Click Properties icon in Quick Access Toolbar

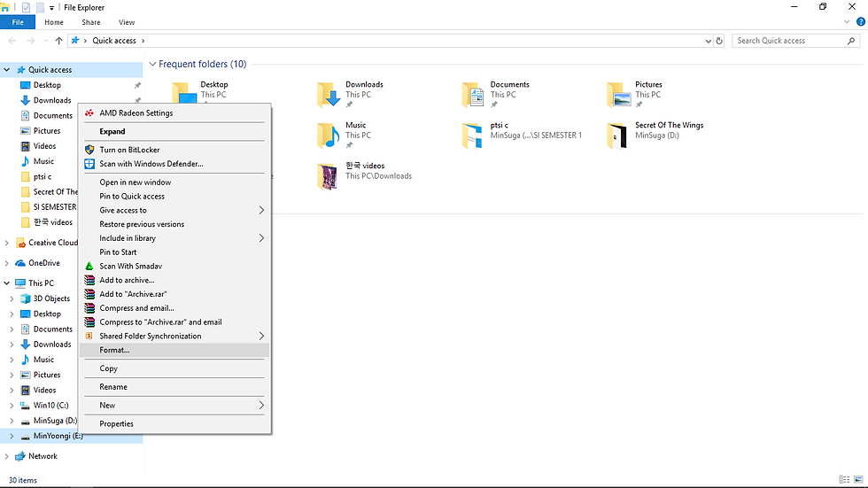coord(26,7)
